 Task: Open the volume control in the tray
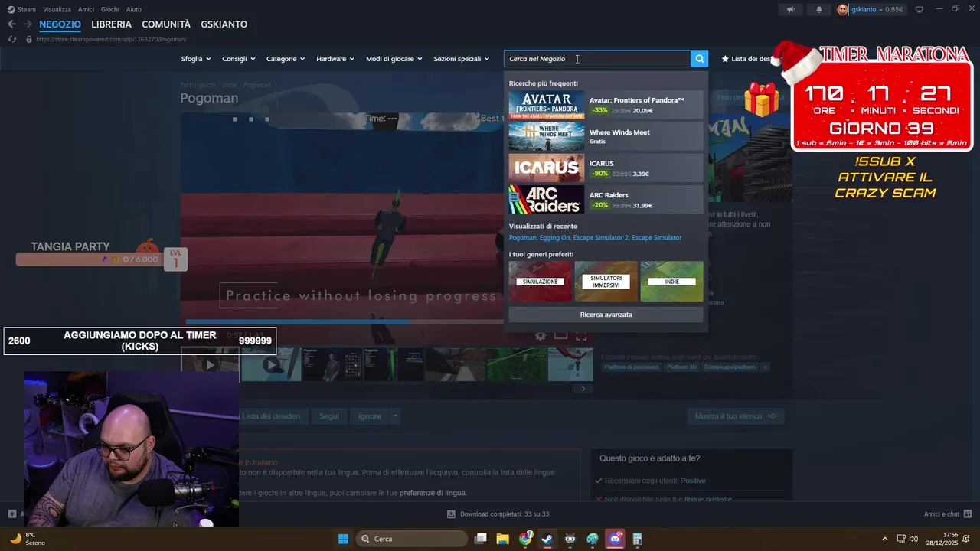[913, 539]
